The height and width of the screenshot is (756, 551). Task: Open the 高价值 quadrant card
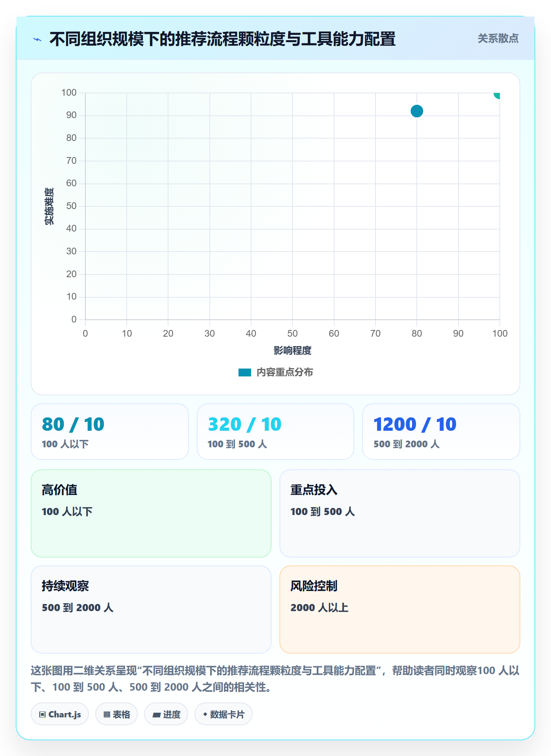(151, 513)
